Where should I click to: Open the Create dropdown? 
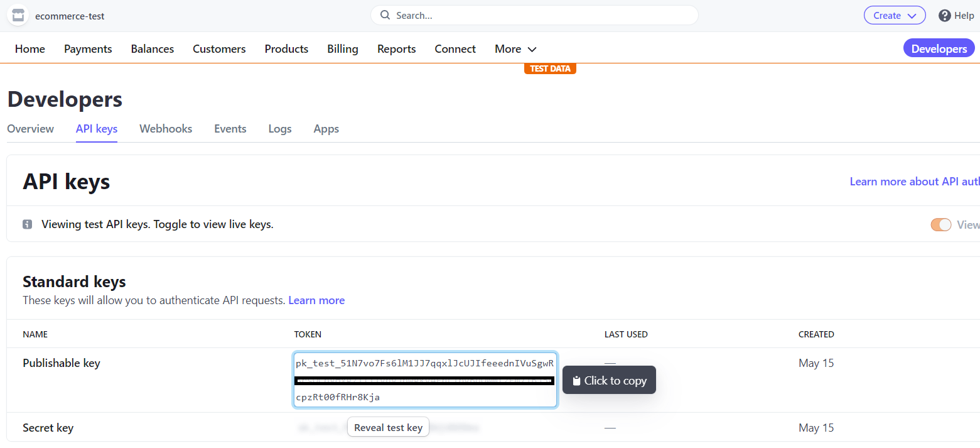pos(895,16)
